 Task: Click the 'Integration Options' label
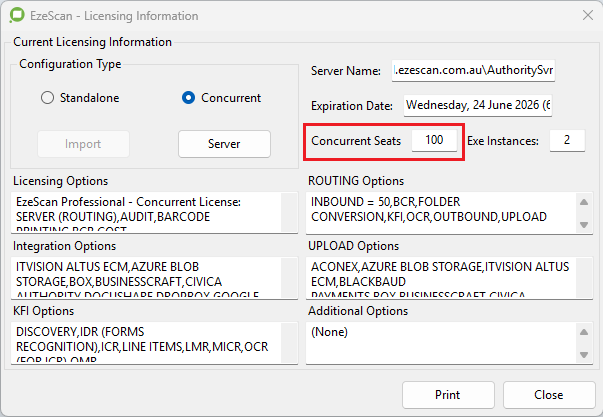click(x=64, y=246)
